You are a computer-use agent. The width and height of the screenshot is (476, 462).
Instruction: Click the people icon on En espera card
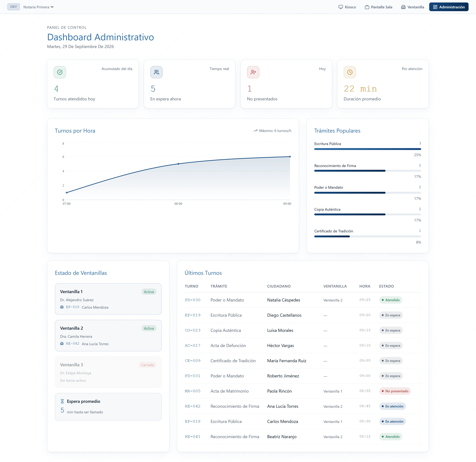click(x=156, y=72)
